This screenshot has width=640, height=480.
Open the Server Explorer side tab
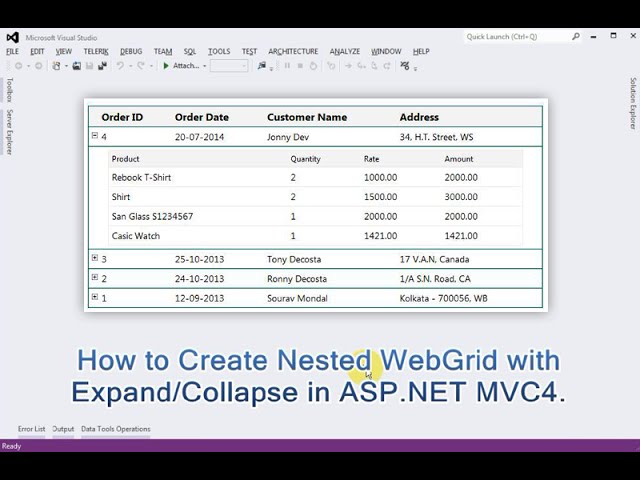tap(10, 132)
